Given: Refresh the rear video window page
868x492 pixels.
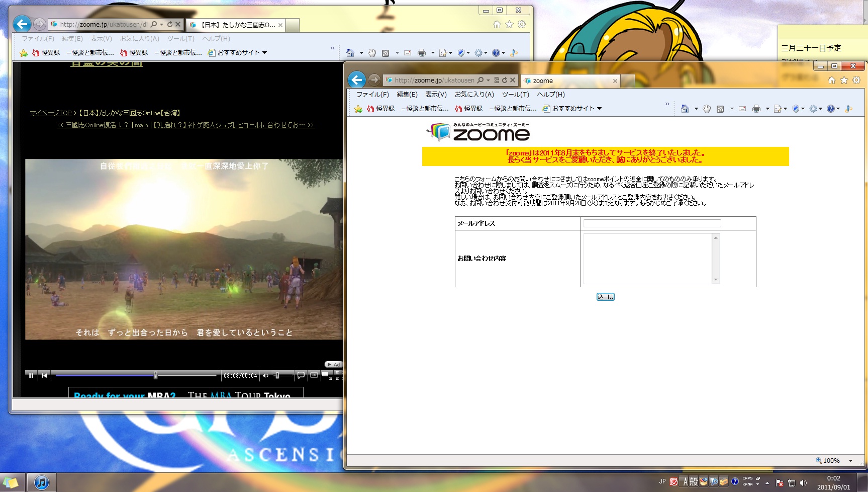Looking at the screenshot, I should [x=170, y=24].
